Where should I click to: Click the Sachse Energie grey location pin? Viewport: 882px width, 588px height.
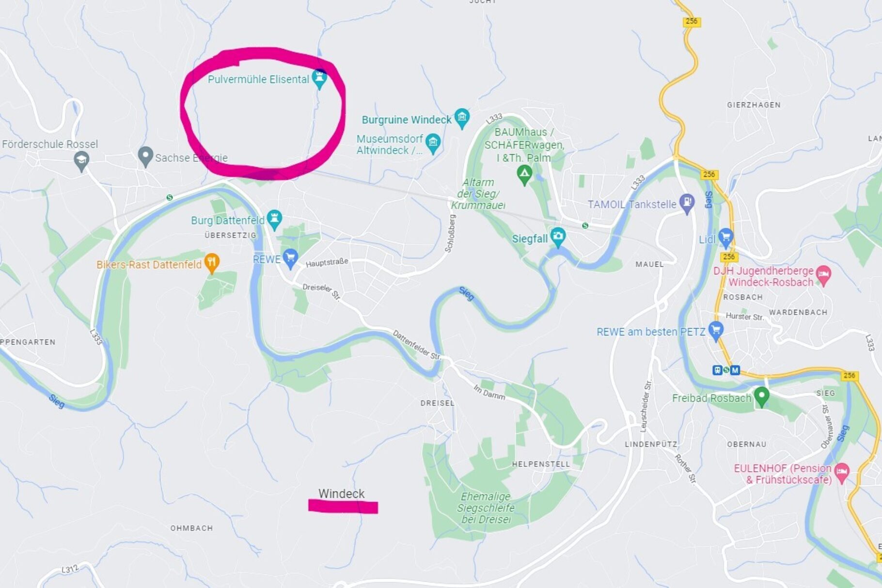point(145,157)
